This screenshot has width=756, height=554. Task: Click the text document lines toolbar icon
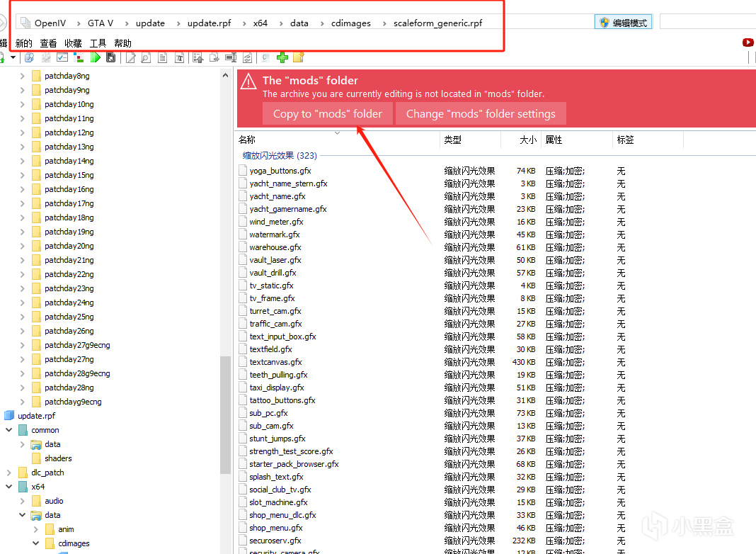[163, 57]
